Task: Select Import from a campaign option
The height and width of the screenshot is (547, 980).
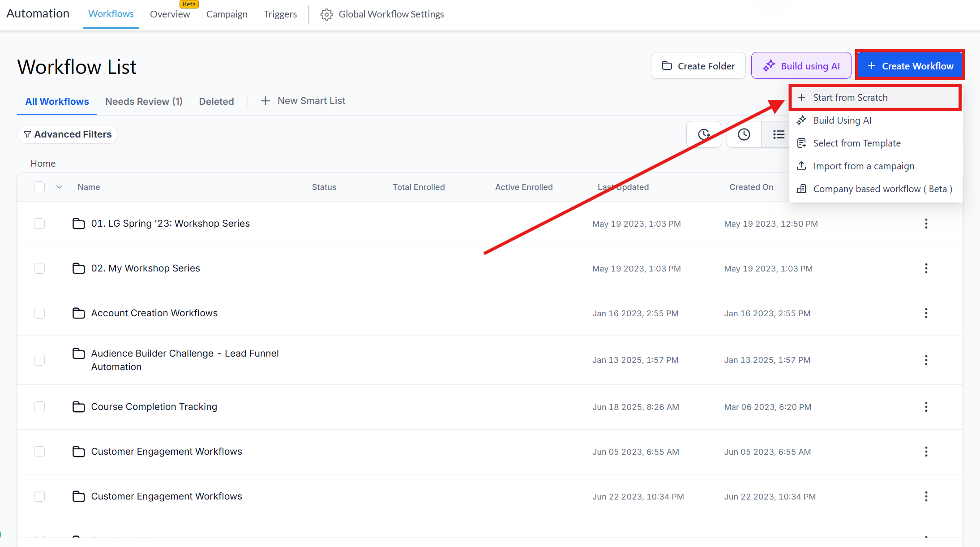Action: 863,166
